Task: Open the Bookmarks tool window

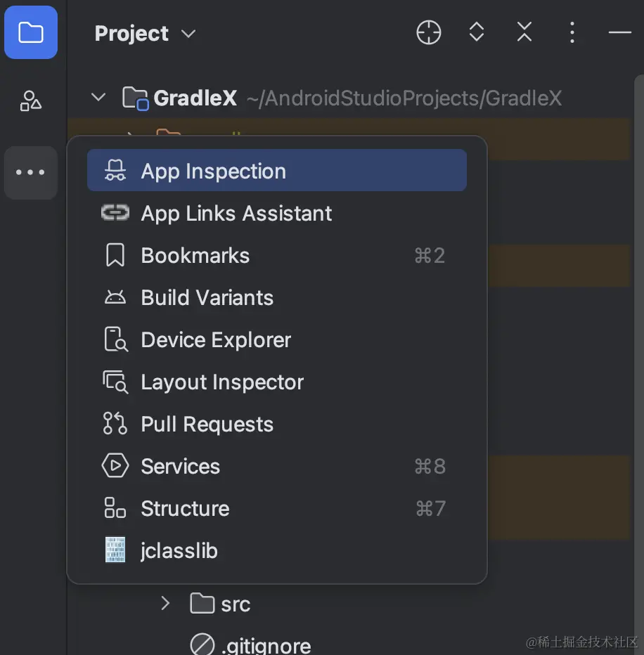Action: coord(195,256)
